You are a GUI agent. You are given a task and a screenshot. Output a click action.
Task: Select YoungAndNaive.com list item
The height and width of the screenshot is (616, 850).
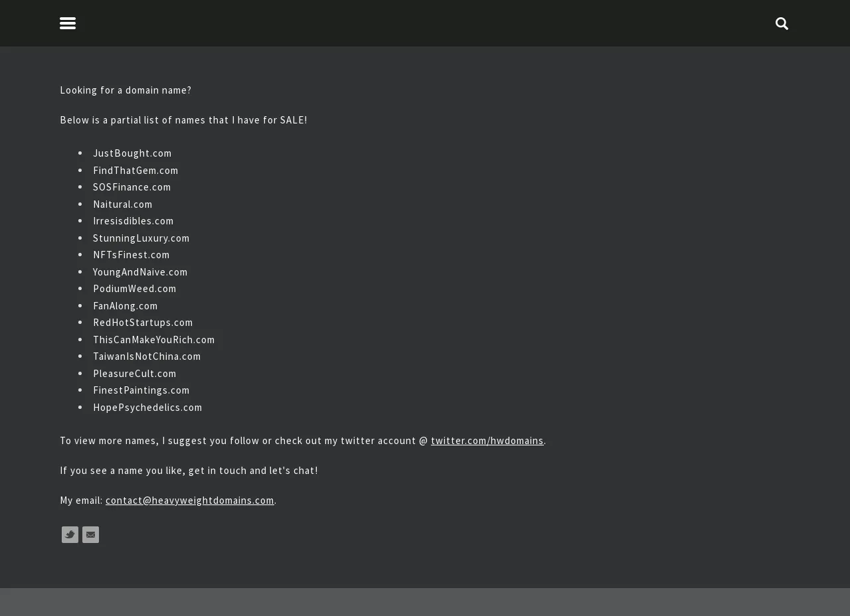pos(140,272)
